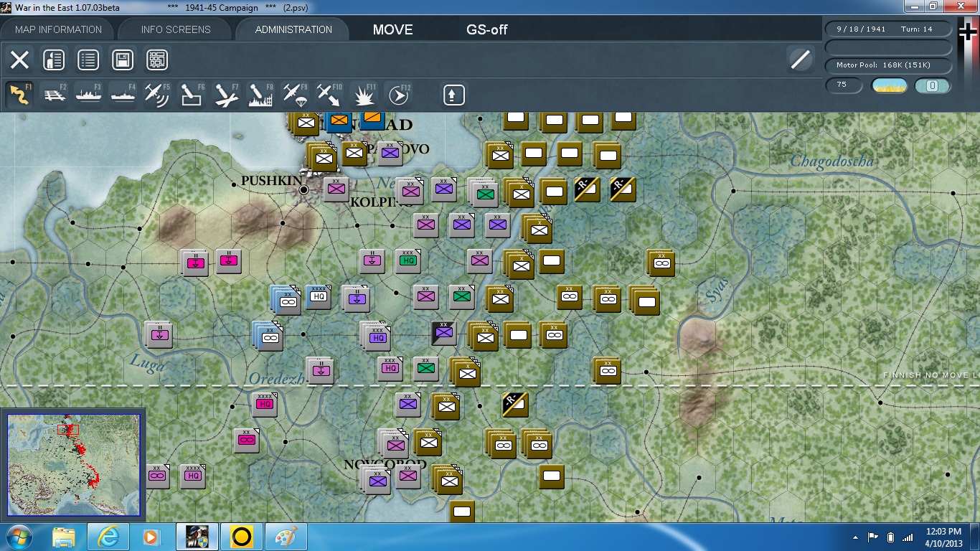980x551 pixels.
Task: Click the 75 value pill
Action: [844, 85]
